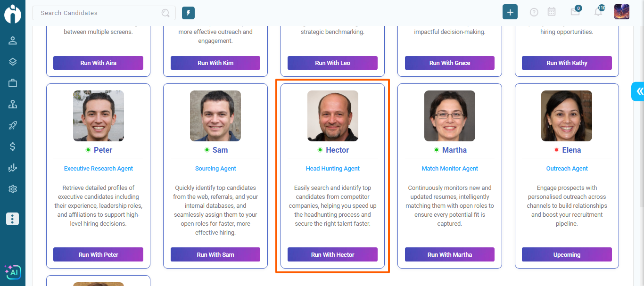Open the mail inbox icon
The image size is (644, 286).
click(575, 12)
